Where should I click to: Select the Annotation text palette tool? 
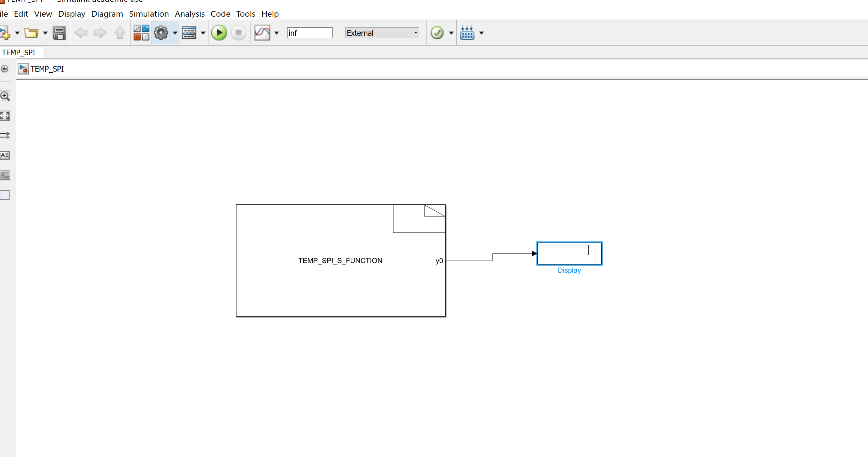tap(5, 155)
